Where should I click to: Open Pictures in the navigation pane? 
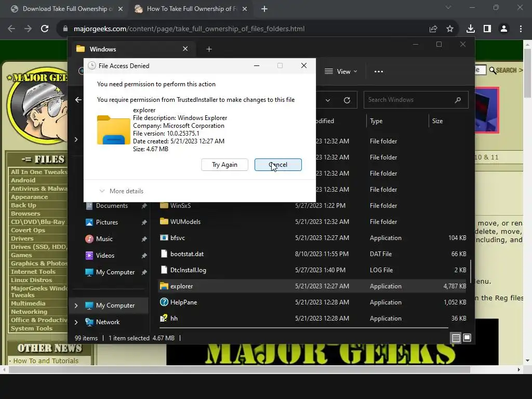coord(107,222)
